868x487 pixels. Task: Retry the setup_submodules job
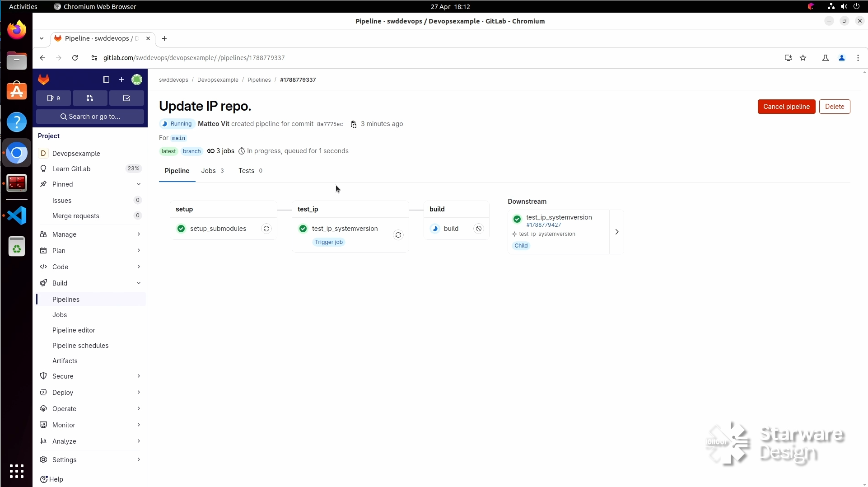266,229
